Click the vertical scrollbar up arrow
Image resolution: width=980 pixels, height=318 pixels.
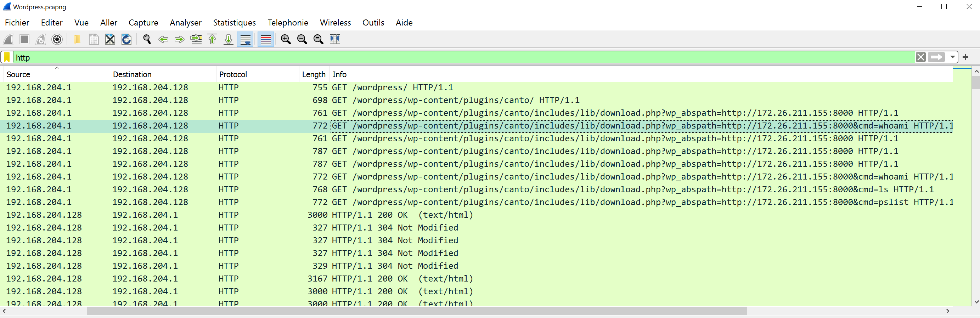976,71
